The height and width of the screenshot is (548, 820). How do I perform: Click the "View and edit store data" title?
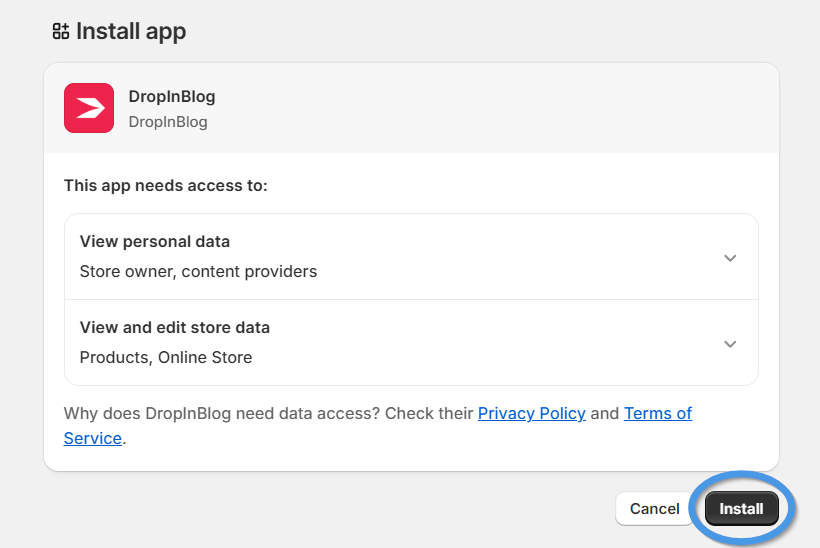175,327
